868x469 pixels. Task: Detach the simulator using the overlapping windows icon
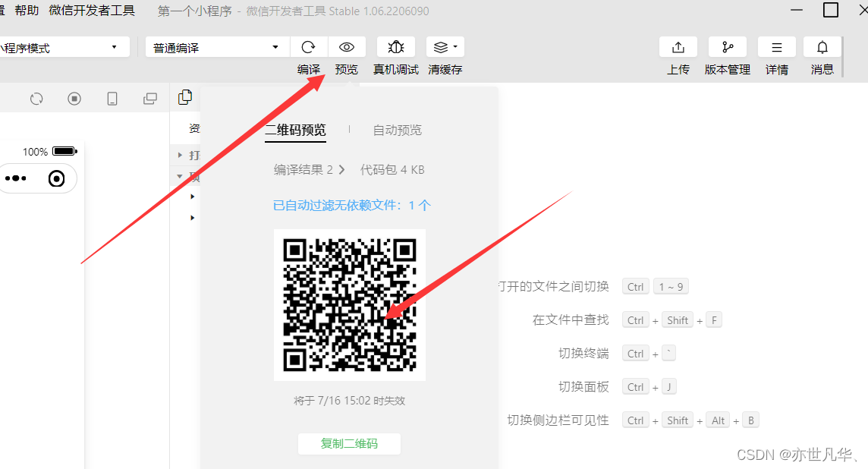[150, 99]
